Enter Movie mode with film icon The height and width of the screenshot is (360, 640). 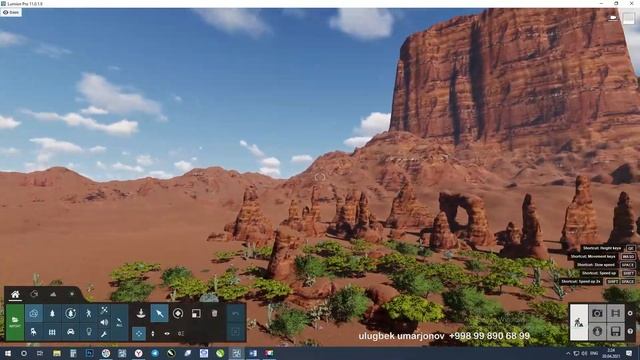(616, 313)
